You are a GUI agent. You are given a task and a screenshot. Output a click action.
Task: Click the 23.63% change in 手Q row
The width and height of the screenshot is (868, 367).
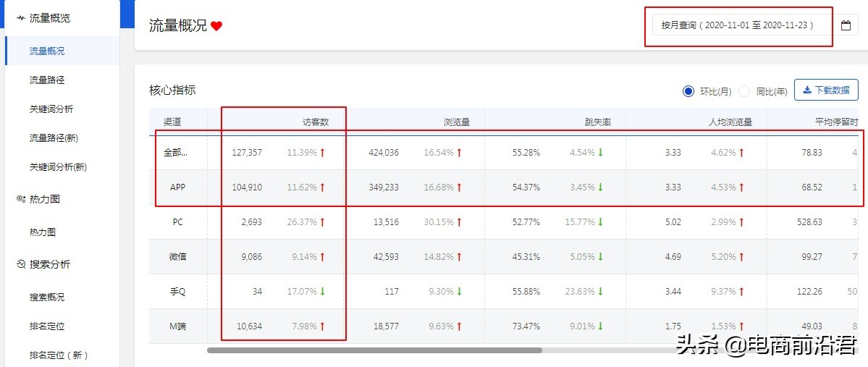(x=580, y=292)
